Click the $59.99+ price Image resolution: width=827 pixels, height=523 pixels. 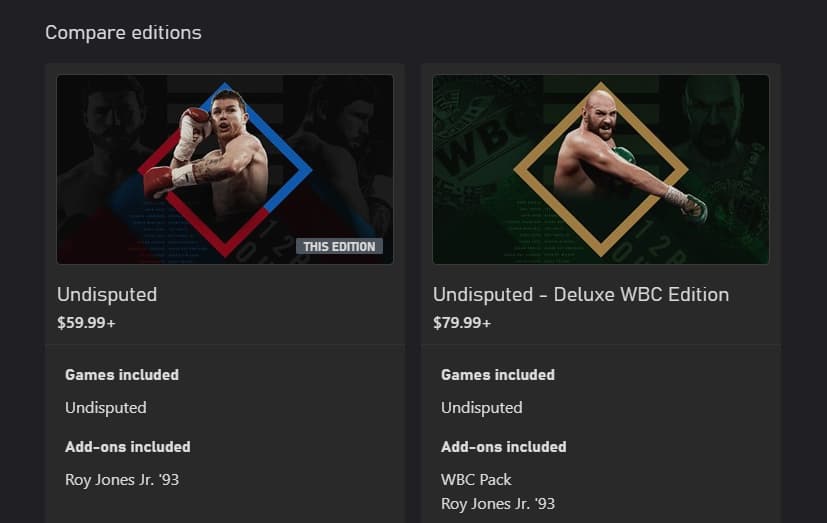pyautogui.click(x=86, y=322)
